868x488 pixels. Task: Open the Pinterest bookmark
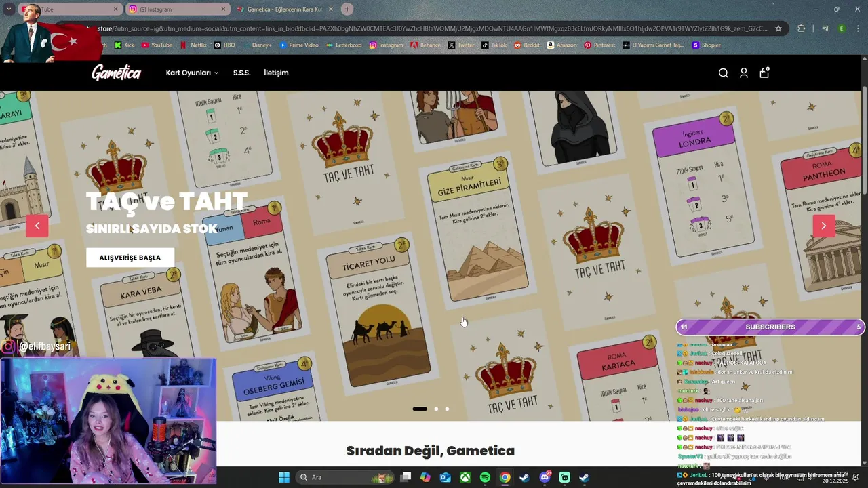599,45
